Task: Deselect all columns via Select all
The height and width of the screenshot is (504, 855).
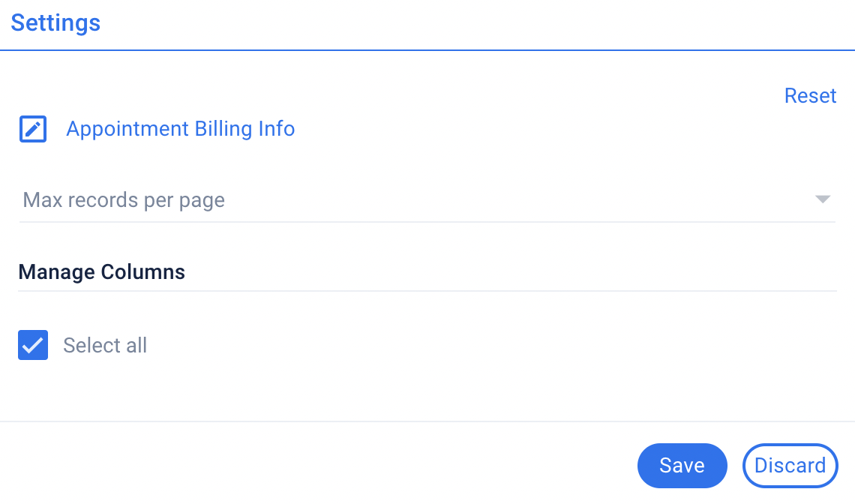Action: click(33, 345)
